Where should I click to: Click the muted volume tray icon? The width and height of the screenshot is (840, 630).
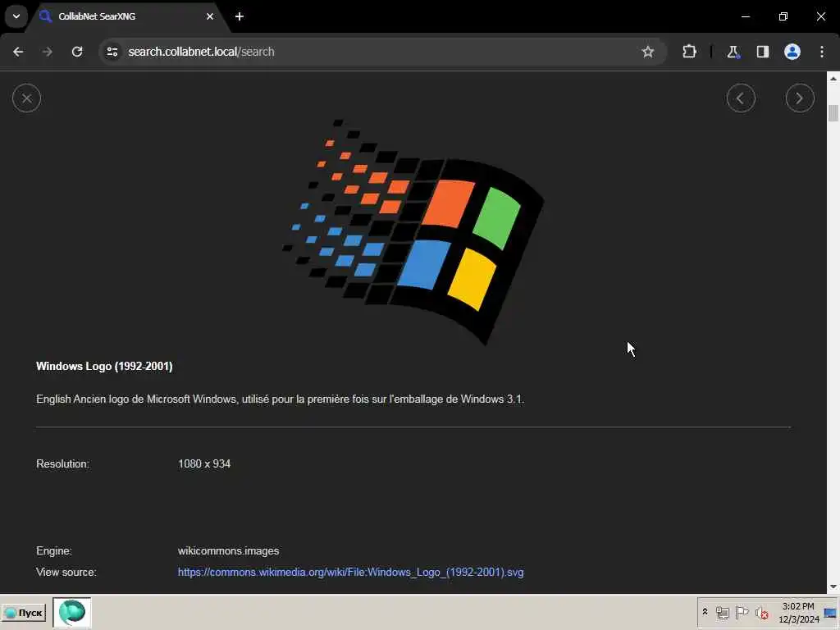coord(761,613)
